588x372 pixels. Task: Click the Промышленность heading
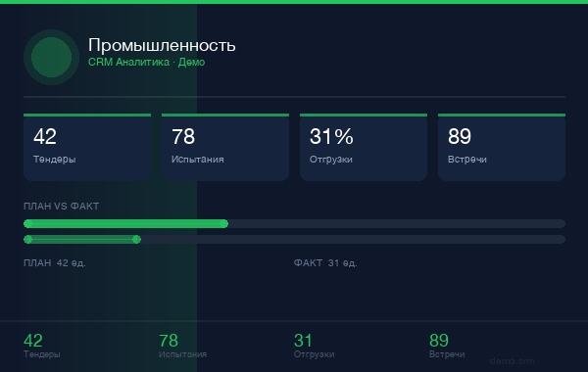(162, 45)
